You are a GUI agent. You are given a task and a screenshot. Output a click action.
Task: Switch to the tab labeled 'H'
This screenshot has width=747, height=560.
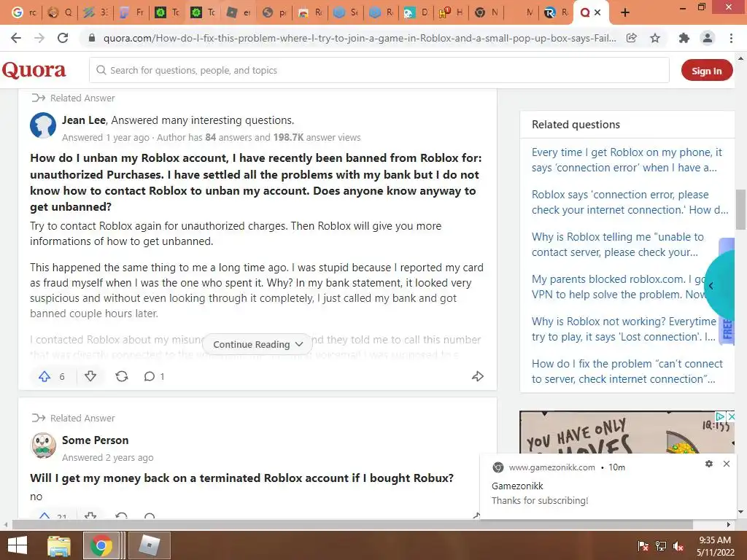click(x=451, y=12)
